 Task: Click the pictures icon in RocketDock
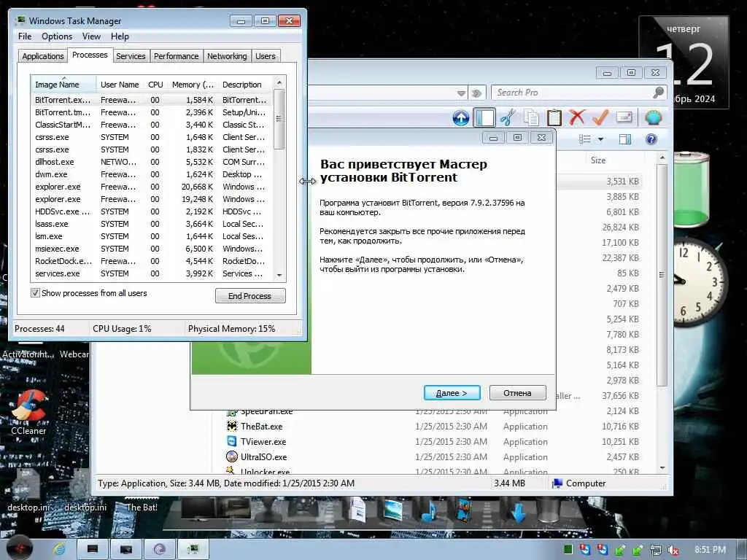(x=393, y=510)
